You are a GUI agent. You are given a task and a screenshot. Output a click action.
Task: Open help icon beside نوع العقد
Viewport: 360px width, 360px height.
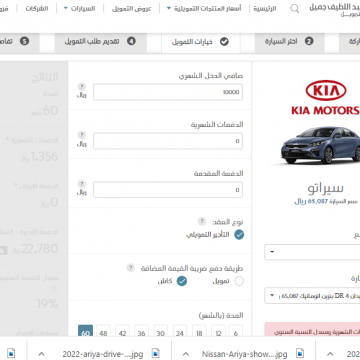tap(202, 221)
